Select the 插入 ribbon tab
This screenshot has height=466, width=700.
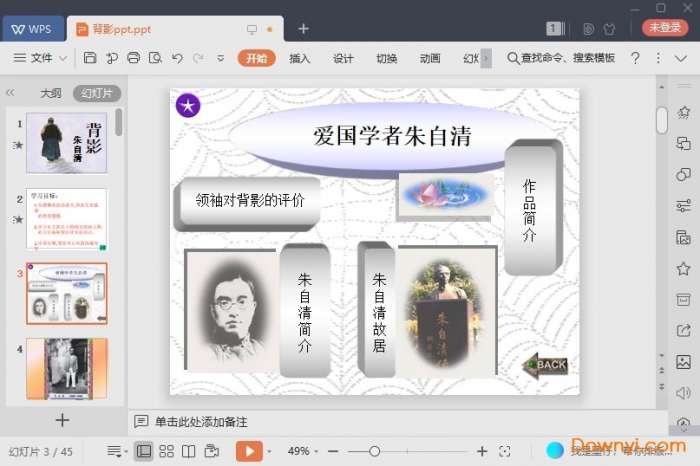point(300,58)
